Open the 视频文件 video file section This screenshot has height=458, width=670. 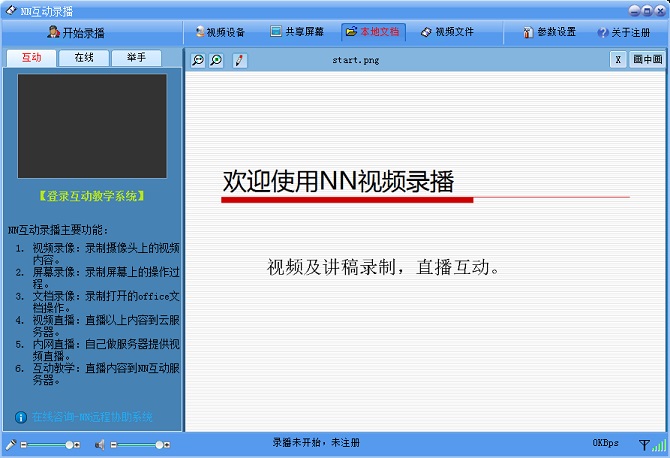coord(447,32)
